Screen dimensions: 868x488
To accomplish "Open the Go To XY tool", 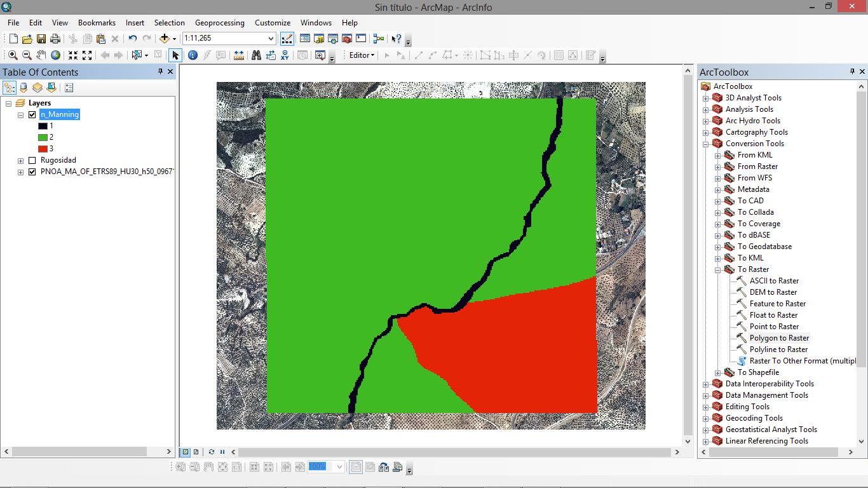I will (x=285, y=55).
